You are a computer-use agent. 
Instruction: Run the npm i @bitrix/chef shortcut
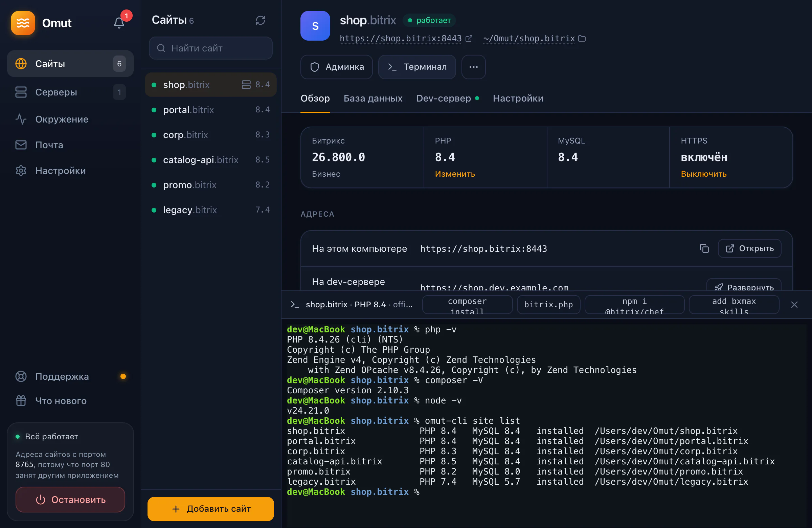634,304
